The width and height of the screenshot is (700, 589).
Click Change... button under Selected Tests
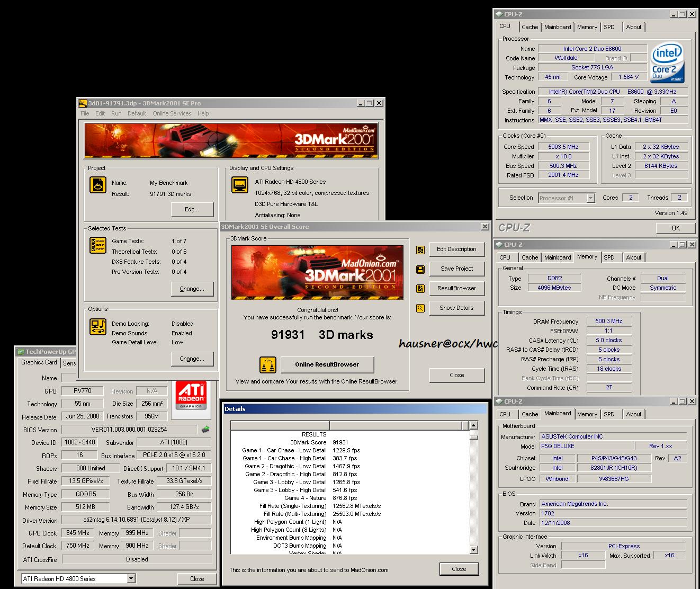(x=192, y=289)
